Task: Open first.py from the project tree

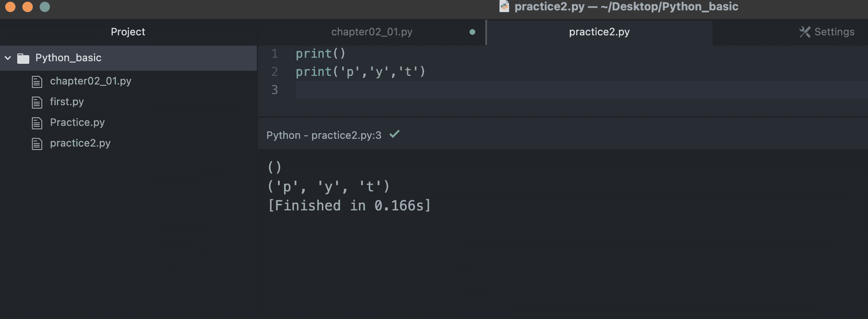Action: pyautogui.click(x=67, y=102)
